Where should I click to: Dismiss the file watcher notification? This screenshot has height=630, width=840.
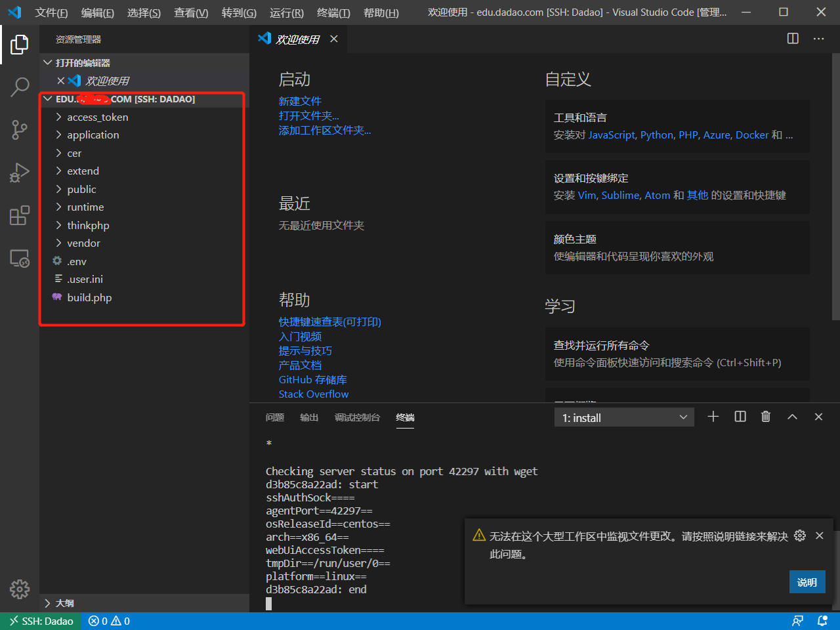pyautogui.click(x=820, y=535)
